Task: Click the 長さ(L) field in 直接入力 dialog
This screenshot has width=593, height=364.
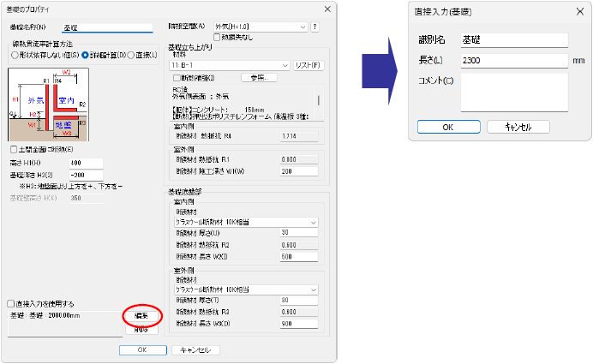Action: point(514,61)
